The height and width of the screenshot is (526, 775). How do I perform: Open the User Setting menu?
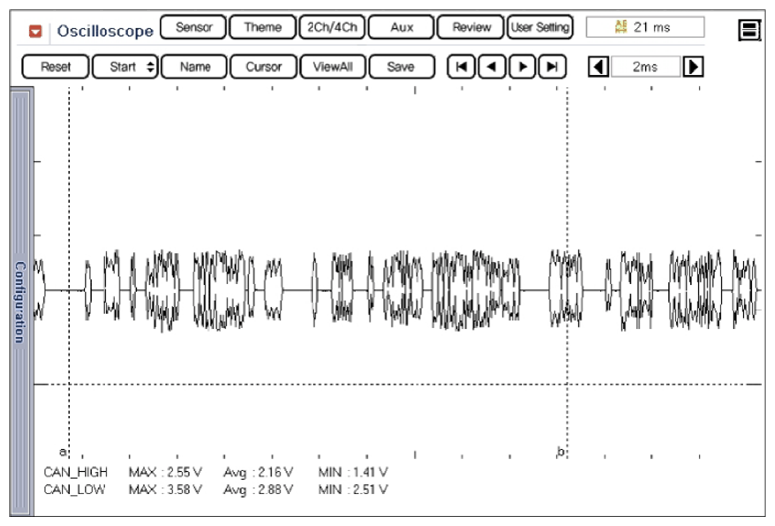coord(539,27)
